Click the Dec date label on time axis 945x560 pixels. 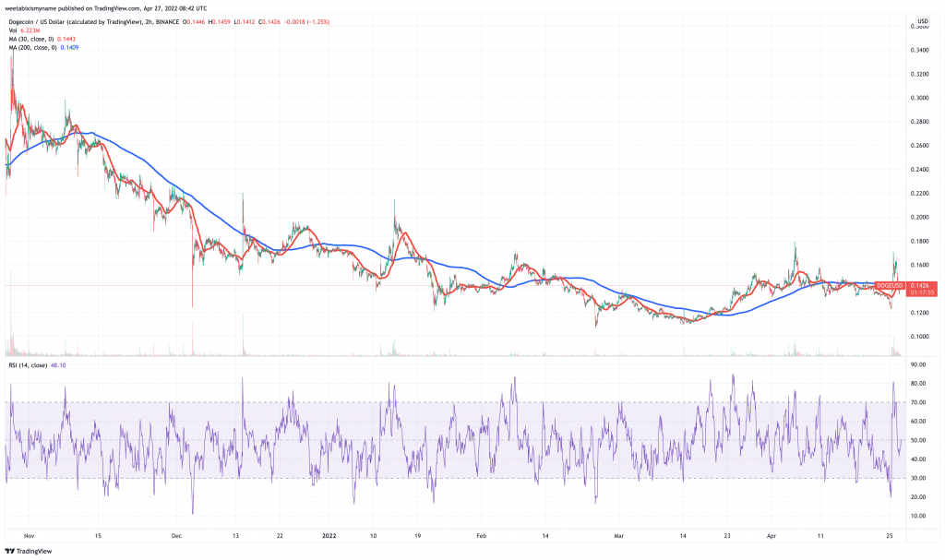176,535
